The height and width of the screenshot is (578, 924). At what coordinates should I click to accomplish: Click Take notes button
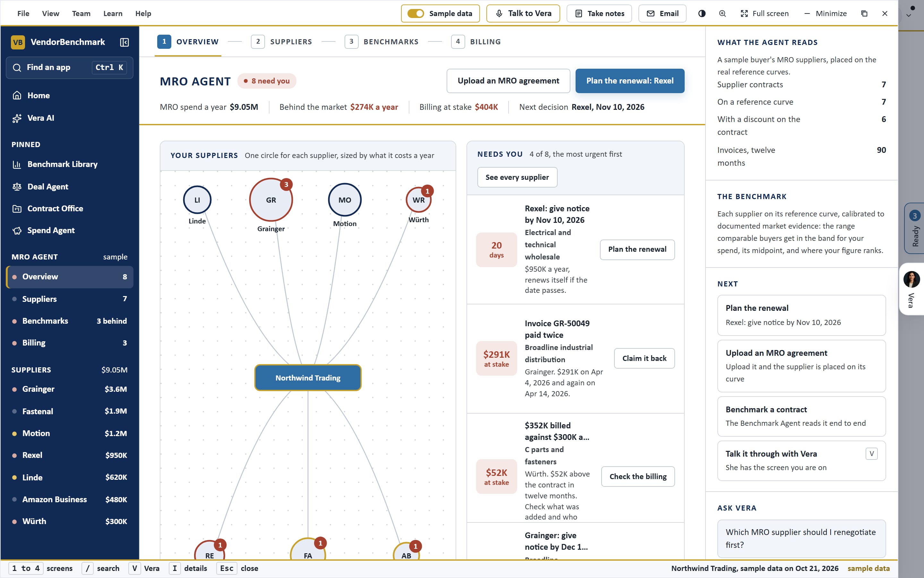point(599,13)
